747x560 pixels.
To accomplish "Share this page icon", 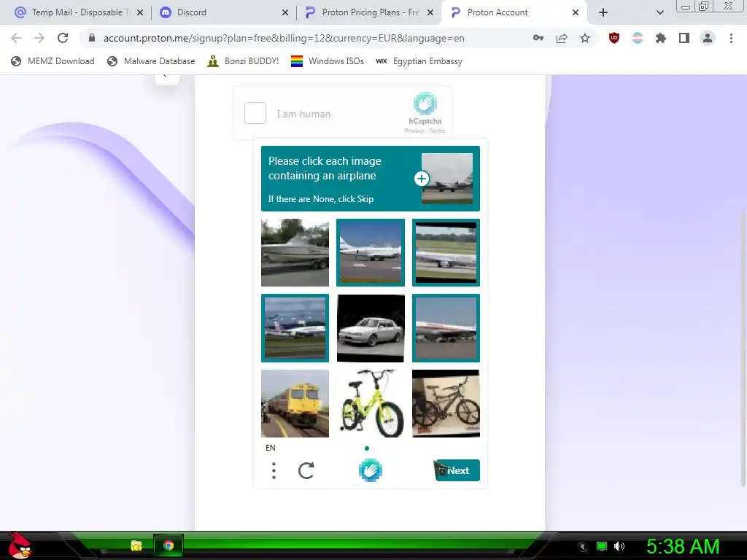I will click(562, 38).
